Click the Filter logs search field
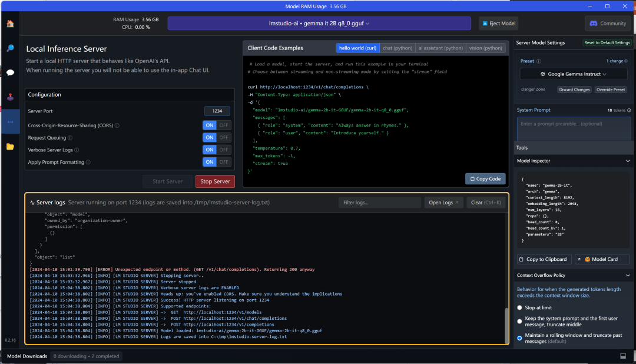Screen dimensions: 636x364 click(x=380, y=203)
